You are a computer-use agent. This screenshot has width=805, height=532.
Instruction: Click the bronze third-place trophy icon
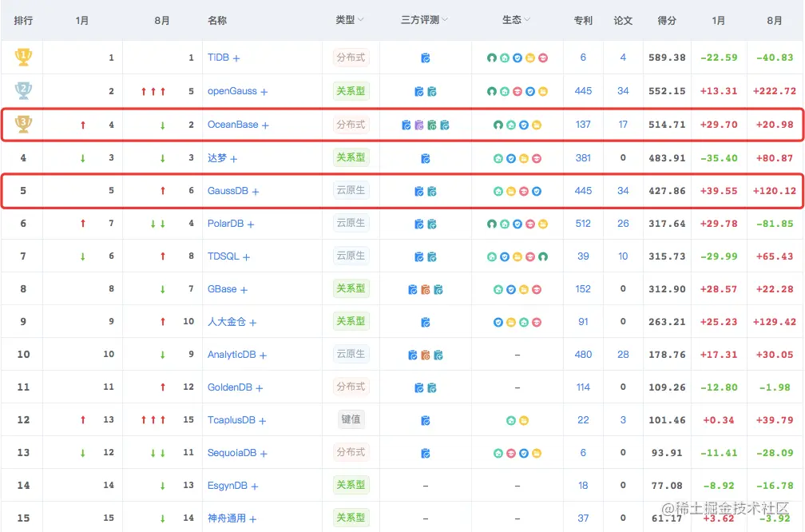[23, 124]
